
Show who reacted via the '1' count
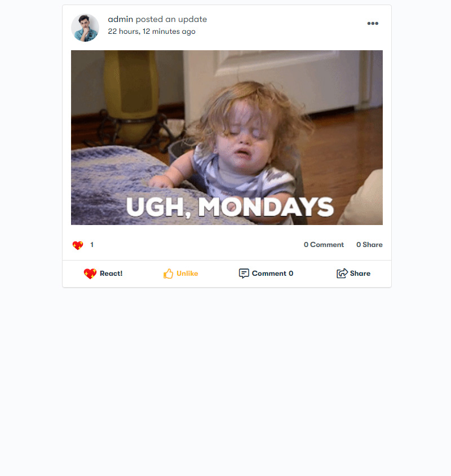(x=92, y=245)
